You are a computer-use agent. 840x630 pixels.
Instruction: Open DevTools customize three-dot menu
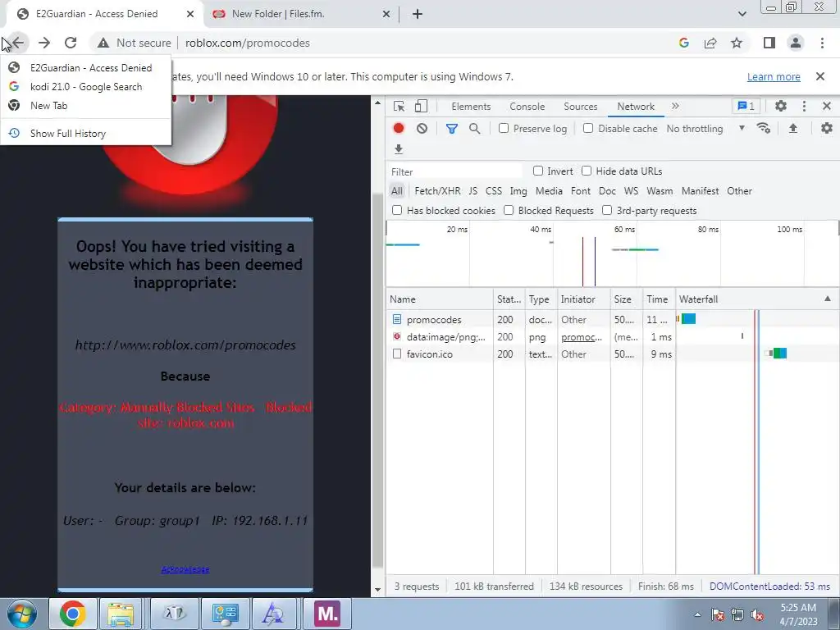pyautogui.click(x=804, y=106)
